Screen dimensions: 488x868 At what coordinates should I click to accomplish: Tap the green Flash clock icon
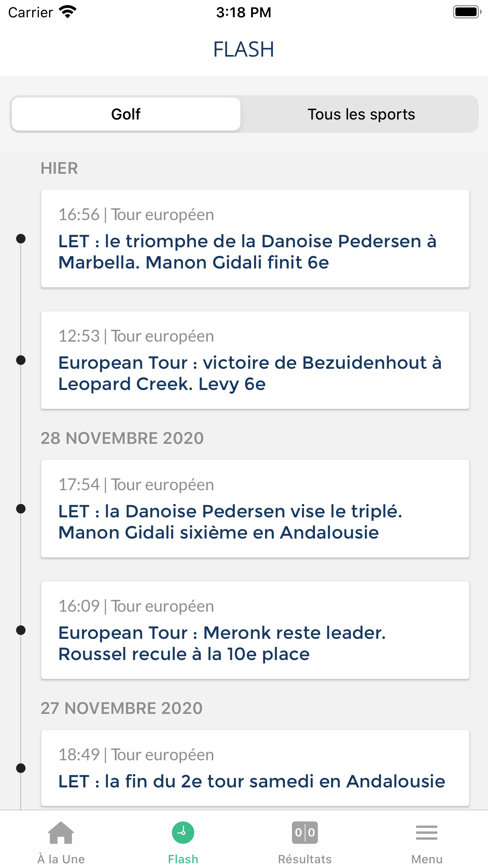pyautogui.click(x=183, y=833)
